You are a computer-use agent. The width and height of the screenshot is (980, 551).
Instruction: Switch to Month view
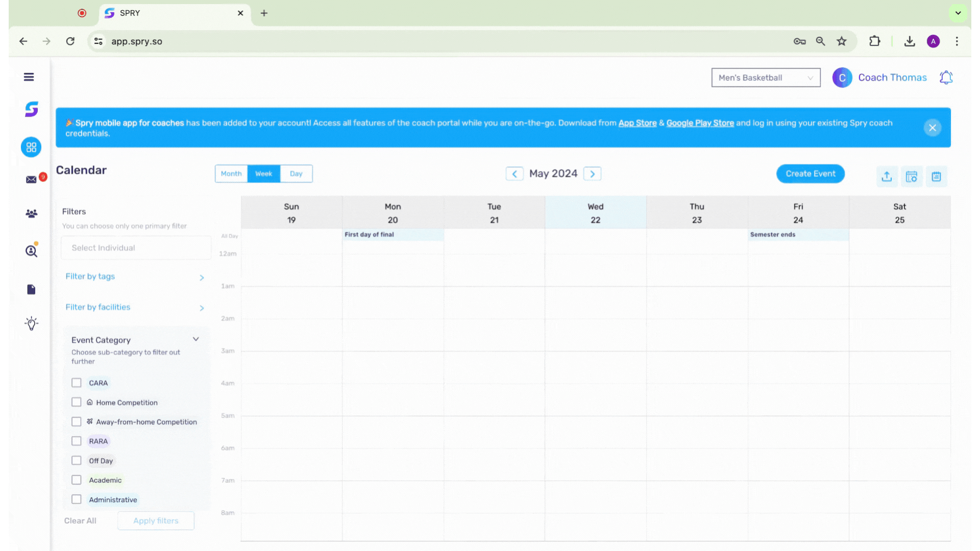click(x=231, y=174)
